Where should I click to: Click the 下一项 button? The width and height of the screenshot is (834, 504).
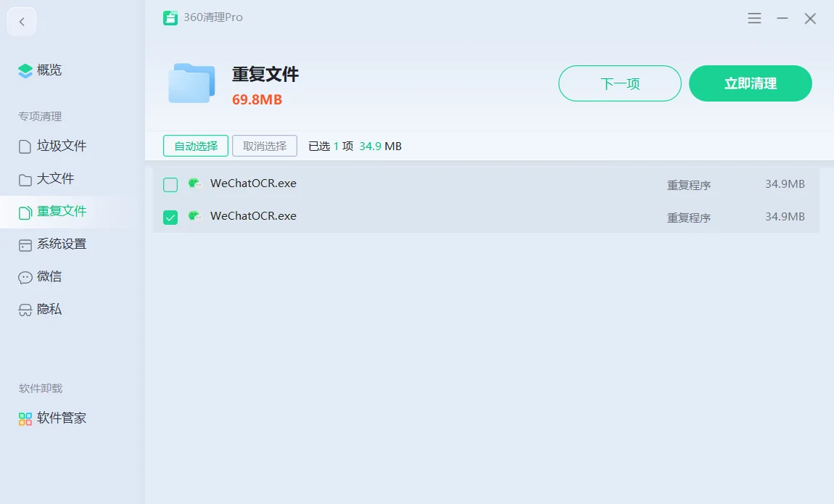619,83
